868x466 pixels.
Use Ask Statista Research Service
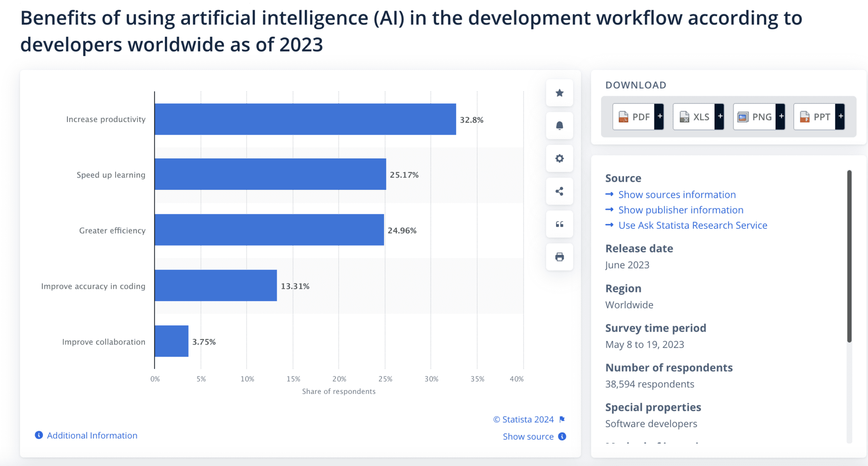pyautogui.click(x=693, y=225)
